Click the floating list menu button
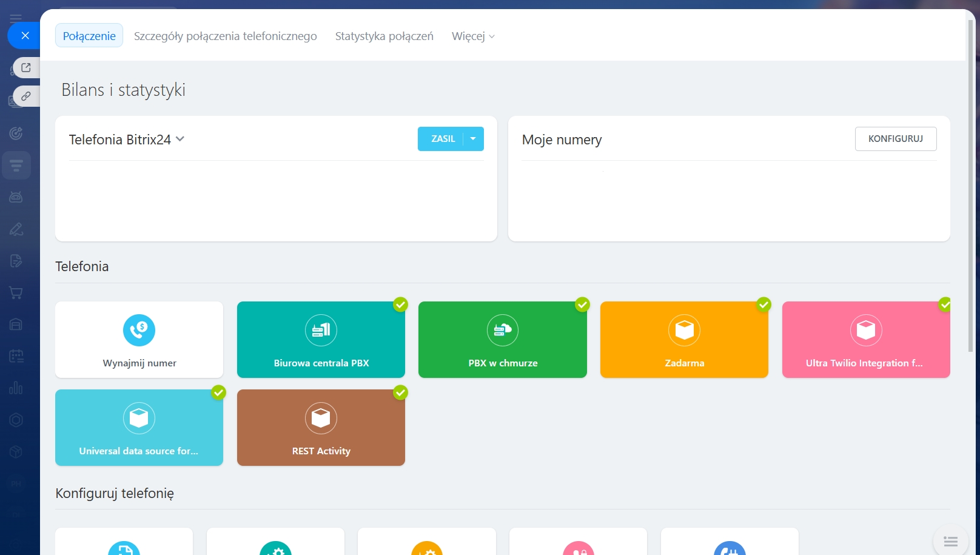 click(950, 541)
